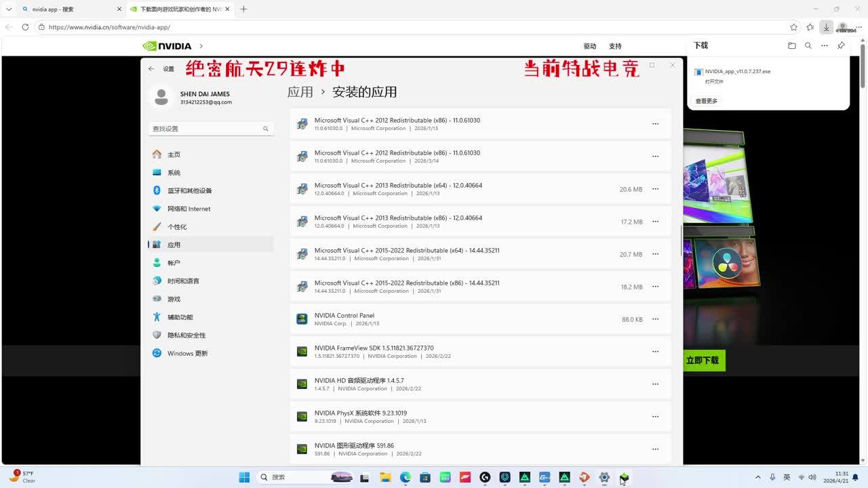Image resolution: width=868 pixels, height=488 pixels.
Task: Open Microsoft Store from the taskbar
Action: pos(425,477)
